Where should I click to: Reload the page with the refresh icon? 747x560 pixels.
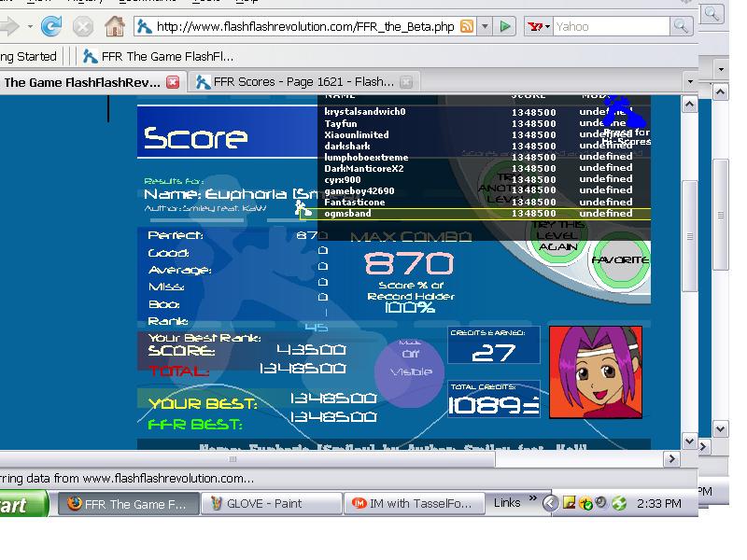click(51, 27)
